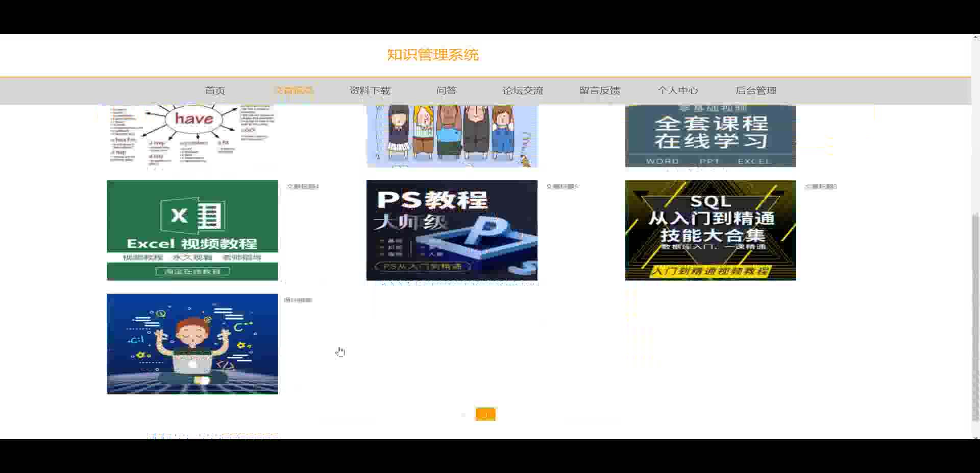This screenshot has height=473, width=980.
Task: Open the 问答 Q&A menu
Action: 447,90
